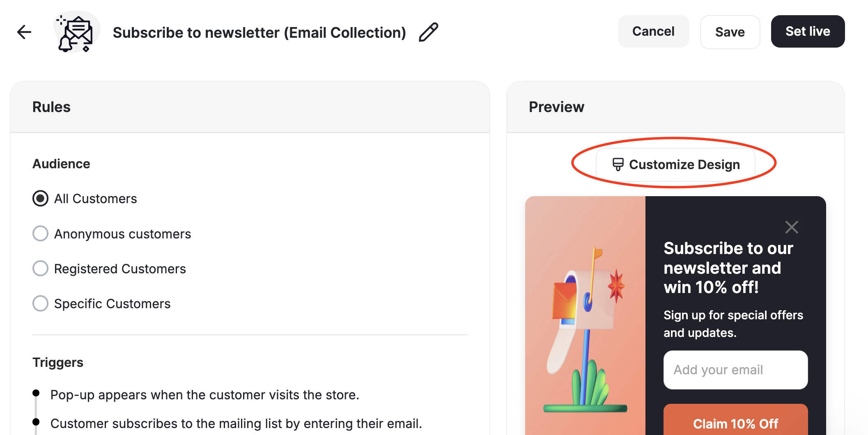Choose Anonymous customers as the audience

click(x=40, y=234)
